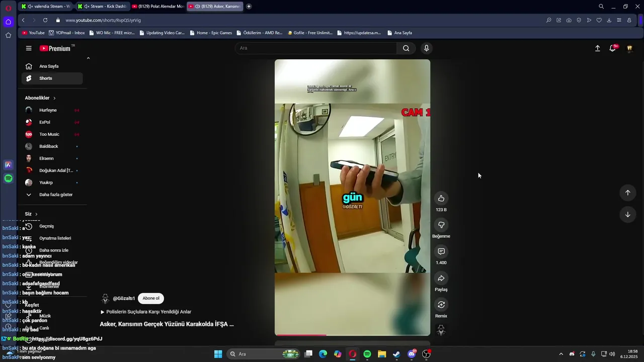
Task: Click the video title Asker, Karısının Gerçek Yüzünü
Action: (x=167, y=324)
